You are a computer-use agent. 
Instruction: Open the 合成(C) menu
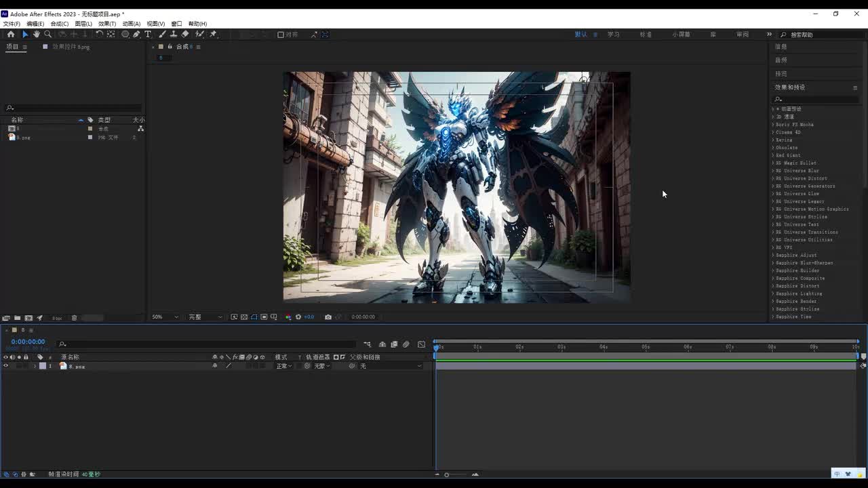tap(60, 24)
